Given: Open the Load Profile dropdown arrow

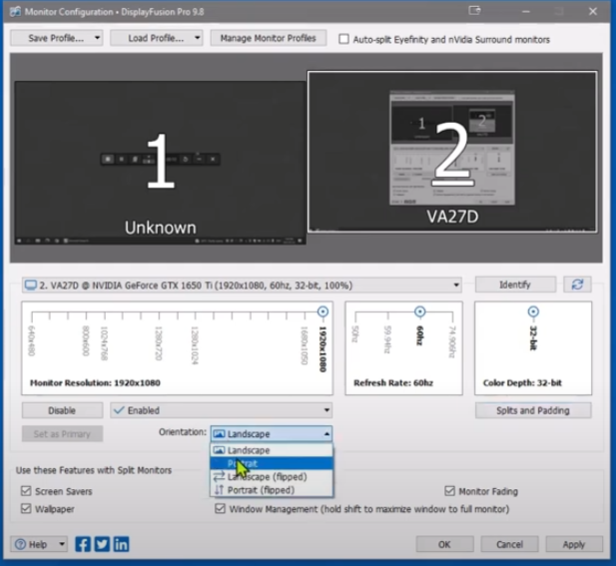Looking at the screenshot, I should pyautogui.click(x=197, y=38).
